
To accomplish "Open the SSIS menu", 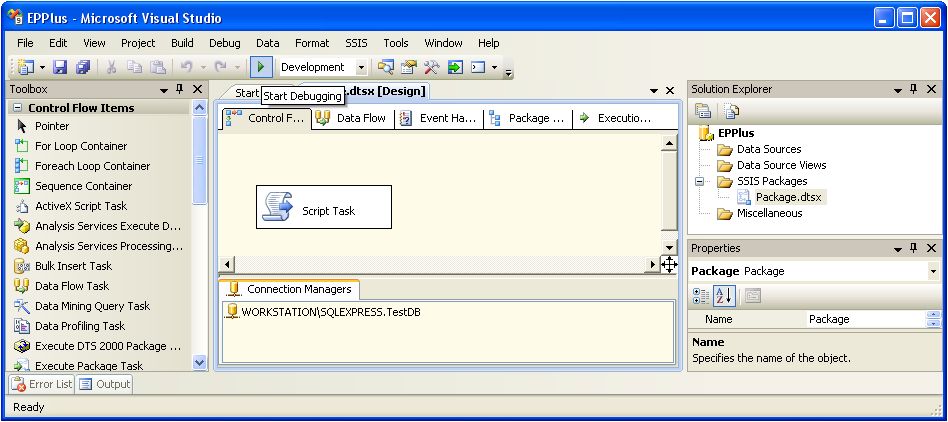I will (x=356, y=43).
